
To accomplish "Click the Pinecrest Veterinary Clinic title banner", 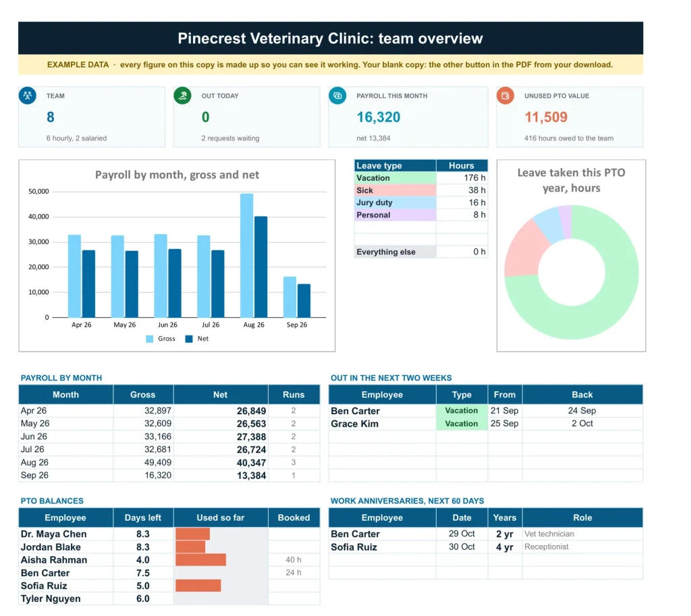I will [331, 38].
